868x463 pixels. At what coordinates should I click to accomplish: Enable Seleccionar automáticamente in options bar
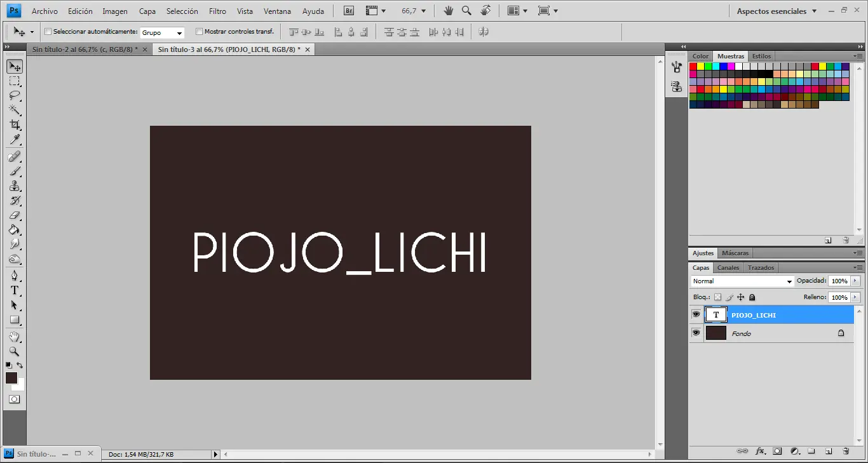(48, 30)
